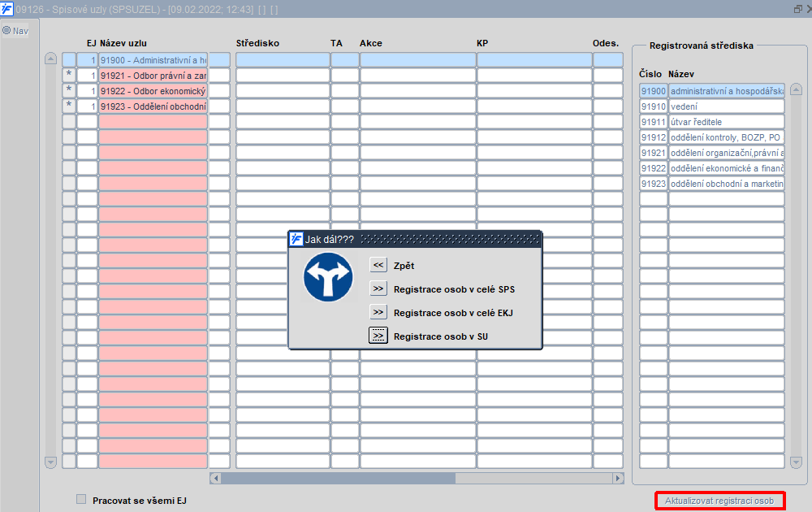Select 91911 útvar ředitele in registered list
Screen dimensions: 812x512
712,122
